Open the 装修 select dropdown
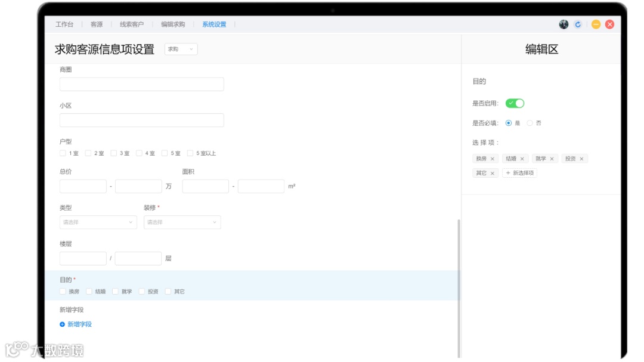The image size is (644, 362). tap(182, 222)
